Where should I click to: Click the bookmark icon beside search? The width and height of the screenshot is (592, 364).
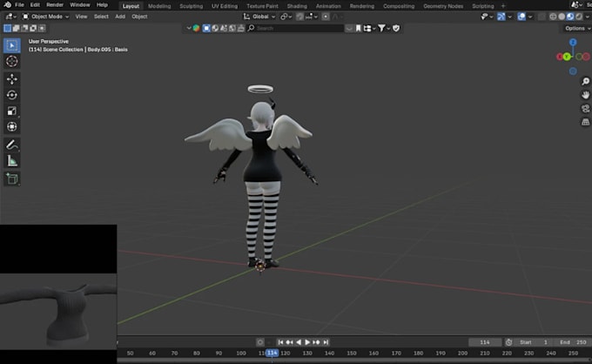coord(358,29)
